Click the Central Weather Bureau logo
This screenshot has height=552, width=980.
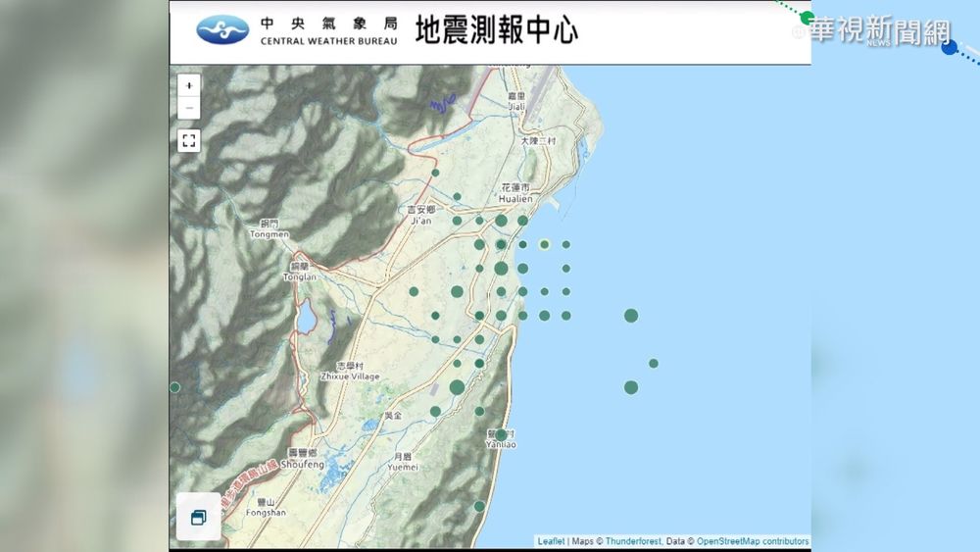click(221, 30)
